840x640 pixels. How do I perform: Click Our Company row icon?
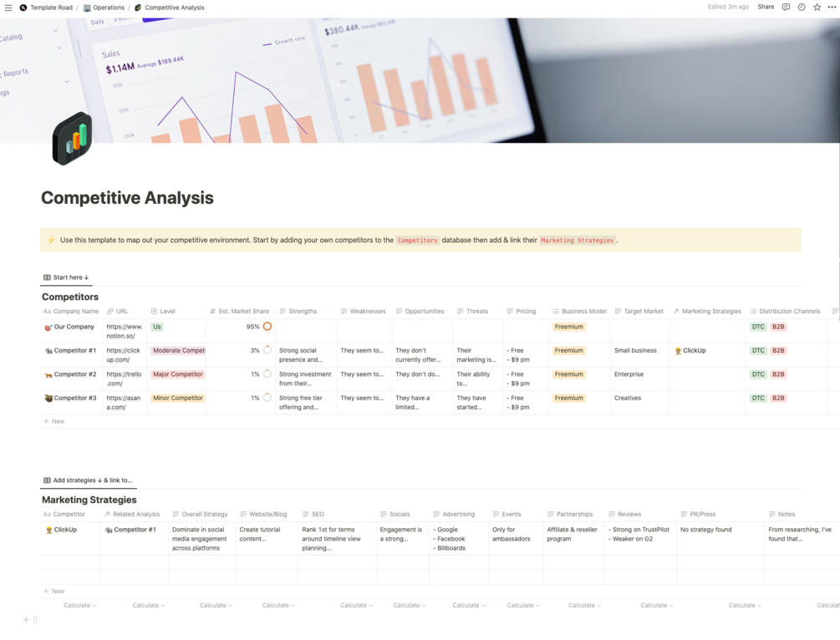[48, 328]
